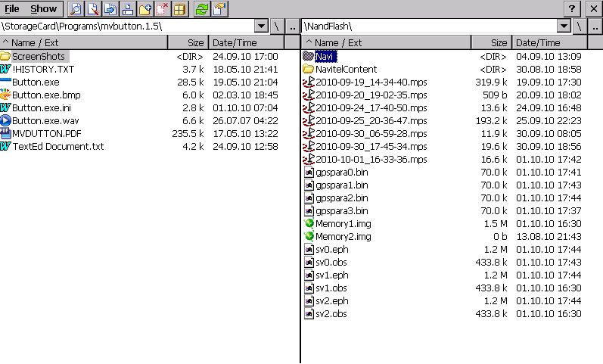Screen dimensions: 603x364
Task: Click the Edit file toolbar icon
Action: coord(93,9)
